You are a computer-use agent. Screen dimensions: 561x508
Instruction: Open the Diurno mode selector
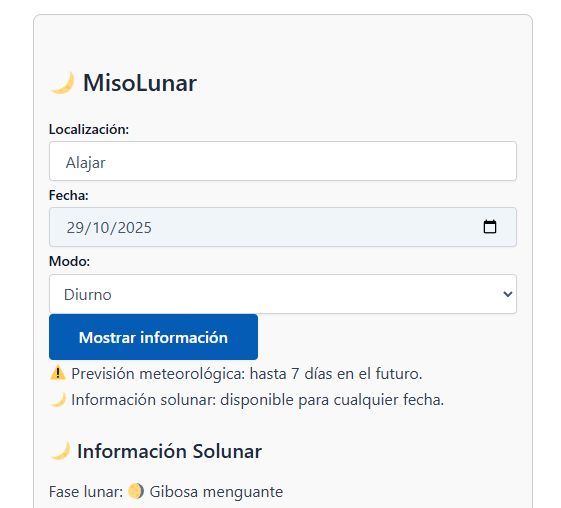283,294
